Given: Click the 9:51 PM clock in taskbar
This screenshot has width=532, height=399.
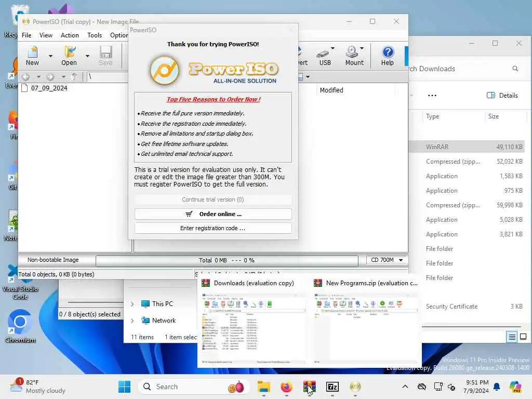Looking at the screenshot, I should point(476,387).
